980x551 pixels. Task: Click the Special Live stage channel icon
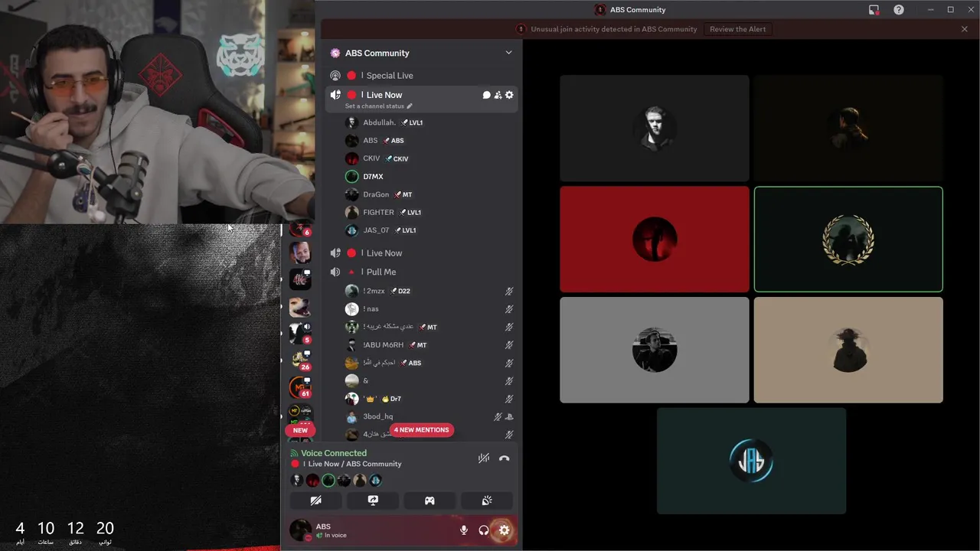coord(335,76)
